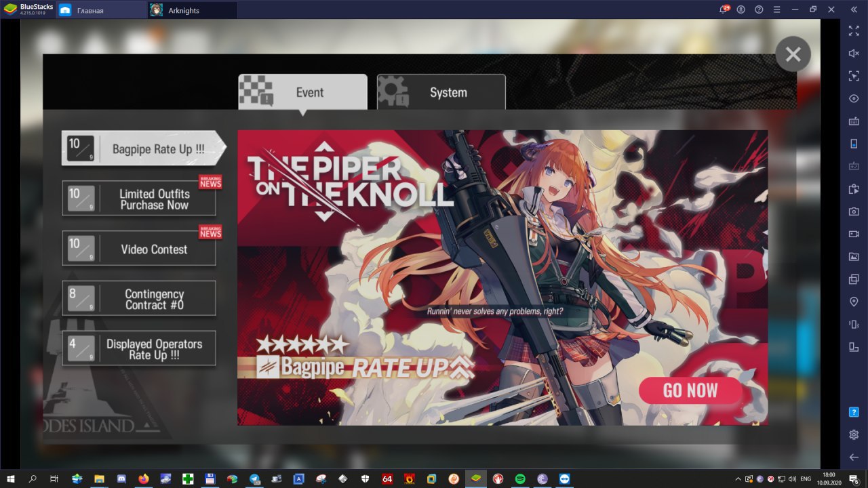Show hidden system tray icons
This screenshot has width=868, height=488.
pos(739,479)
